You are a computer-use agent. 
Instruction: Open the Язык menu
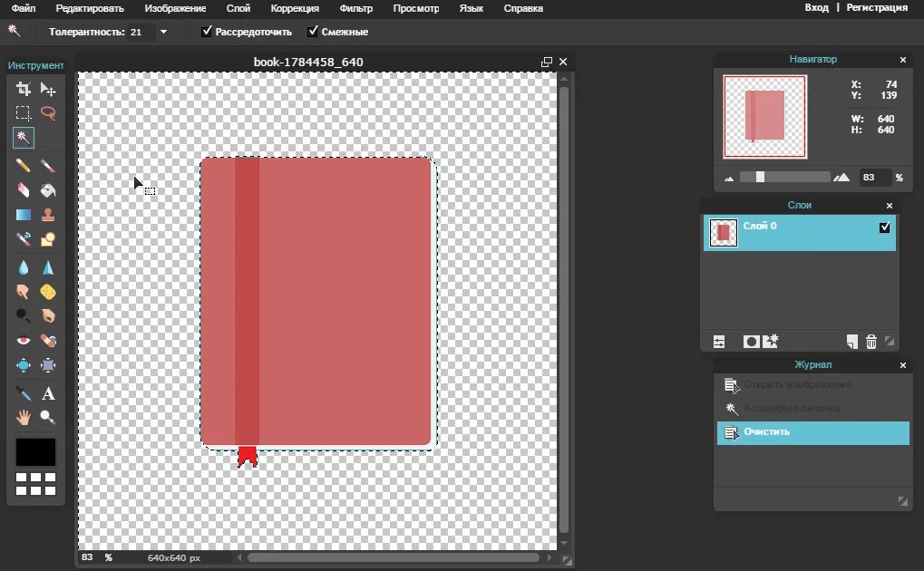pos(472,8)
